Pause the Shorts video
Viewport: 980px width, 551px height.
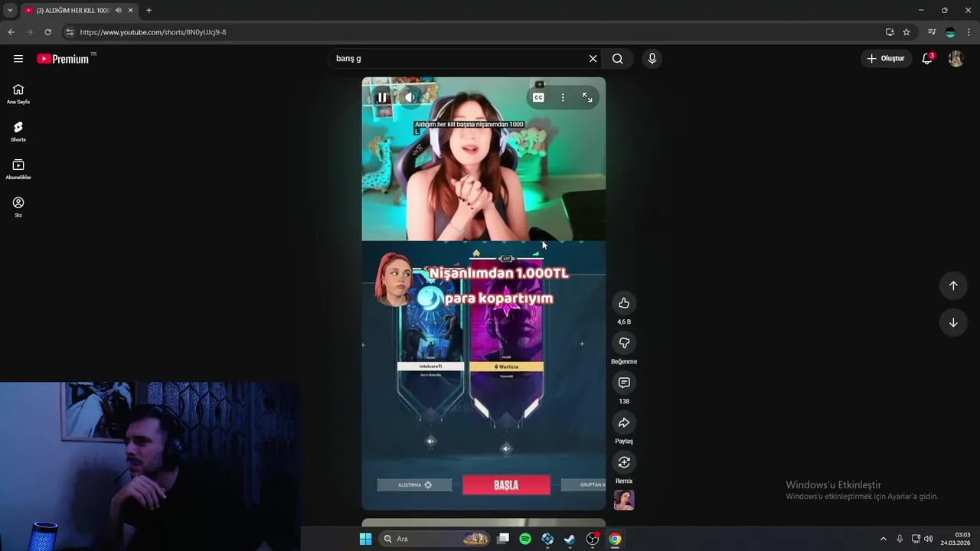382,97
